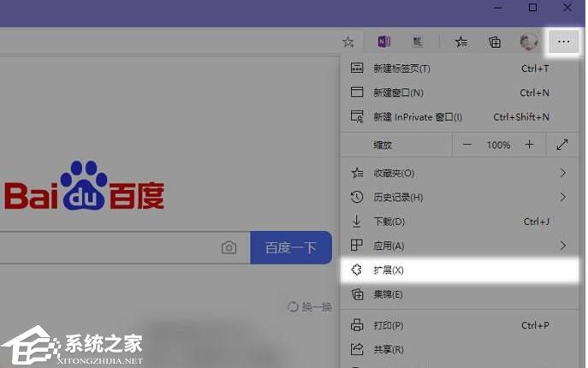The image size is (588, 368).
Task: Select 新建标签页(T) menu item
Action: point(460,68)
